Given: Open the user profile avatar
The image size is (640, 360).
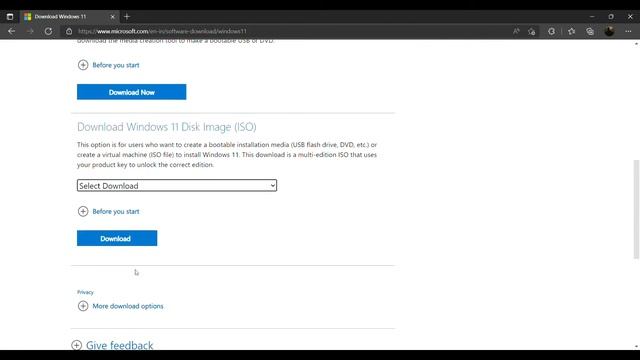Looking at the screenshot, I should coord(609,31).
